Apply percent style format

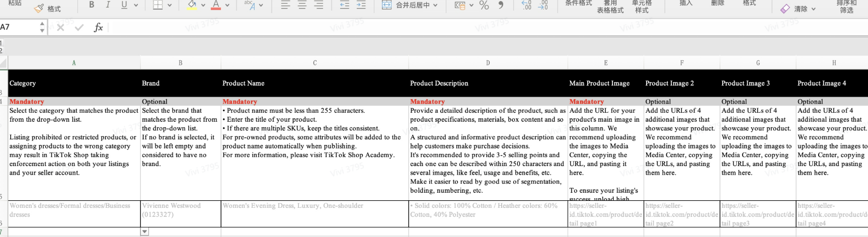(x=484, y=5)
